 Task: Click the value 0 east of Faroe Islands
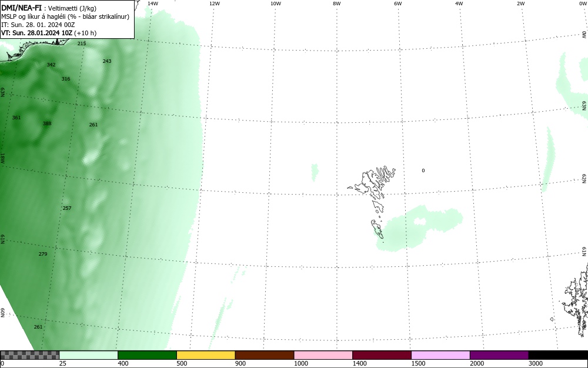(x=423, y=170)
